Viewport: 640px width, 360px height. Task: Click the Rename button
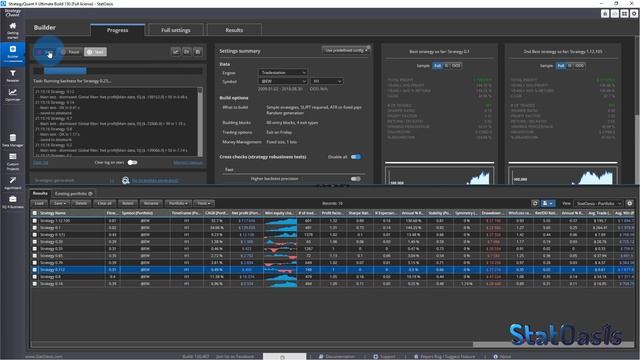(151, 203)
